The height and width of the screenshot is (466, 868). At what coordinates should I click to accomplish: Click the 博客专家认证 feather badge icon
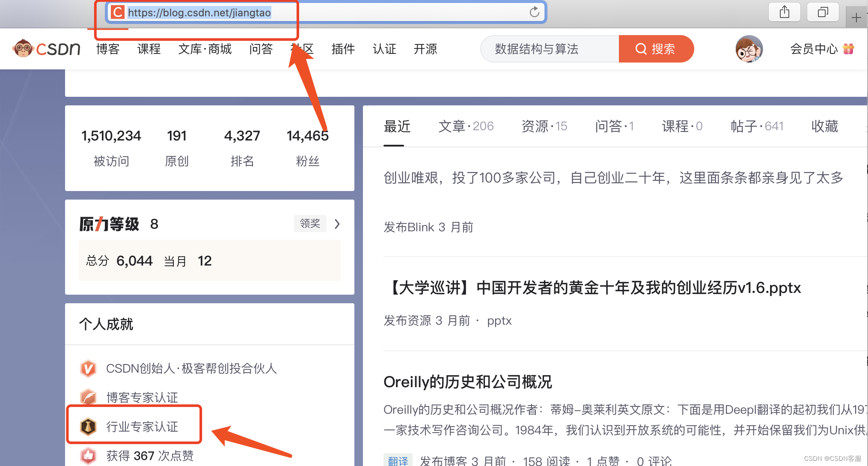point(88,397)
